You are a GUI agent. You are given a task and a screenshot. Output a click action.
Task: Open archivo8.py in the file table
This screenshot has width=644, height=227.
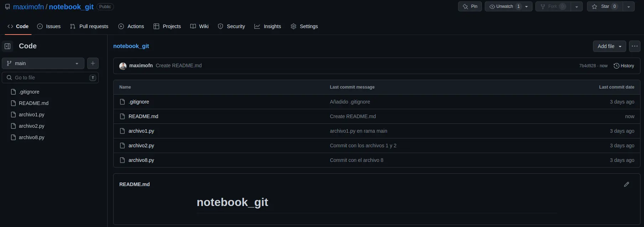[x=141, y=160]
